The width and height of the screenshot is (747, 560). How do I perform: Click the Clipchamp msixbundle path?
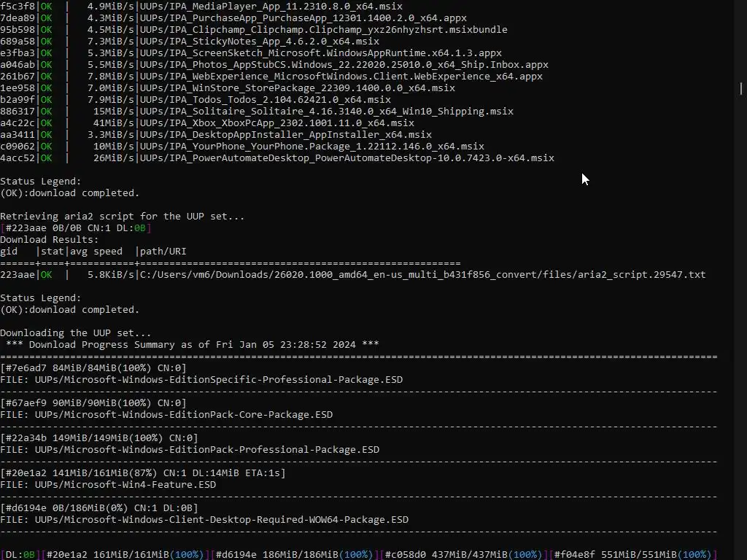(x=323, y=29)
